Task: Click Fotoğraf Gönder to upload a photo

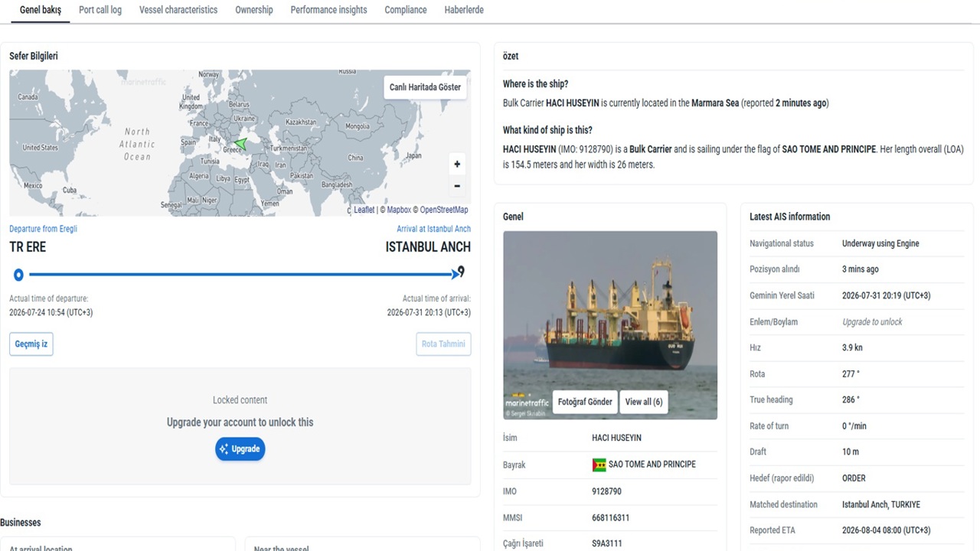Action: [x=585, y=403]
